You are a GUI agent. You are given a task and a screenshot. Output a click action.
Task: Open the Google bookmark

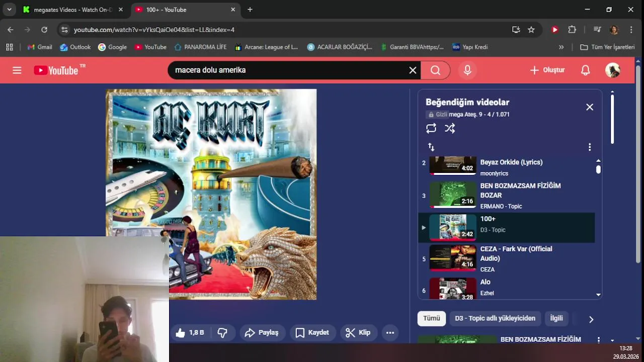(113, 47)
